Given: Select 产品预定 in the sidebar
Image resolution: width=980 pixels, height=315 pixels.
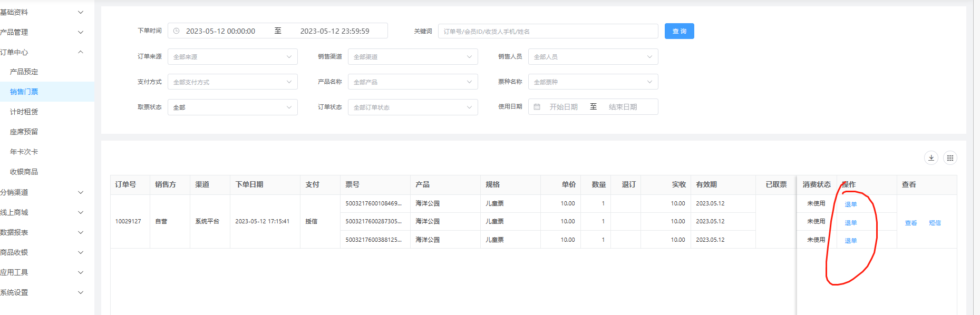Looking at the screenshot, I should [x=24, y=72].
